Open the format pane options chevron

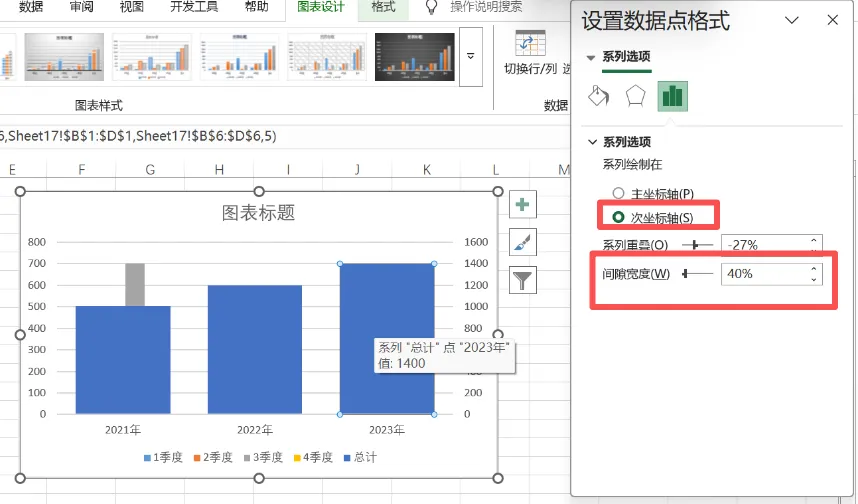tap(792, 20)
